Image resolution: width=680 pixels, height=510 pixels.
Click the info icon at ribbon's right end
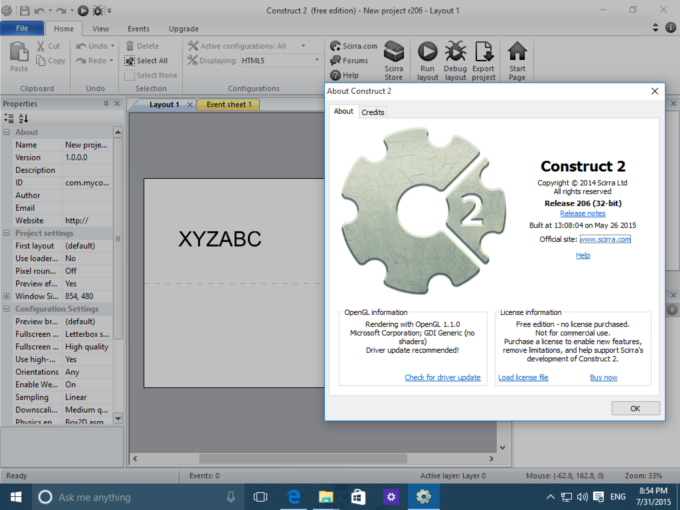click(x=670, y=28)
